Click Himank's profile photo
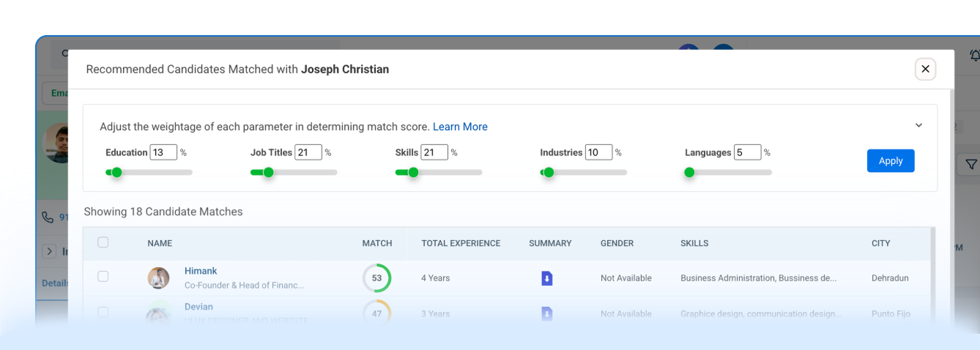This screenshot has height=350, width=980. point(158,278)
